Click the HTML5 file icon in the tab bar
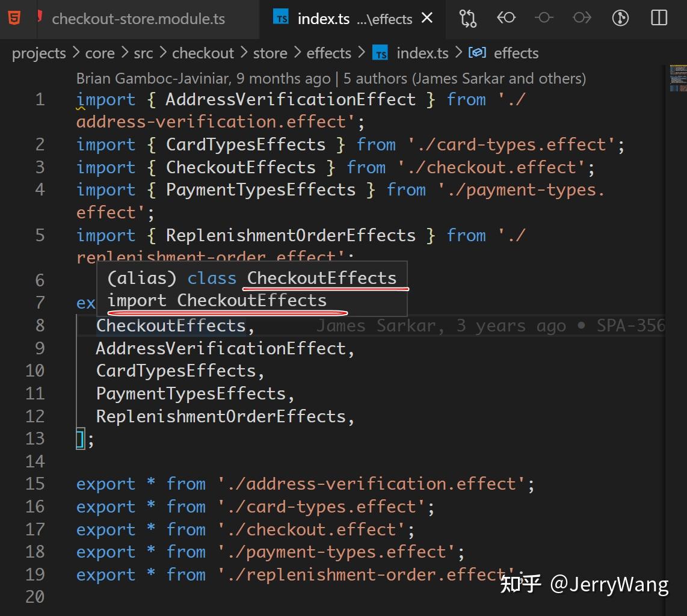Viewport: 687px width, 616px height. 14,19
